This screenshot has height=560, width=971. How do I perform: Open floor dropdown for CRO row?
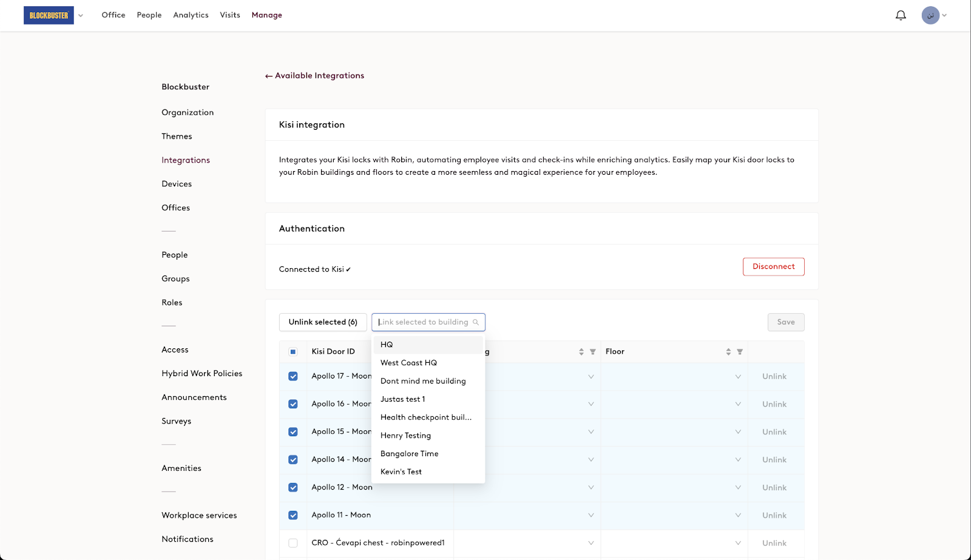[x=738, y=543]
